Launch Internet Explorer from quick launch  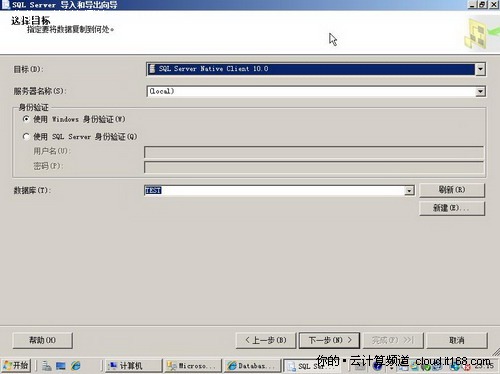pos(76,366)
